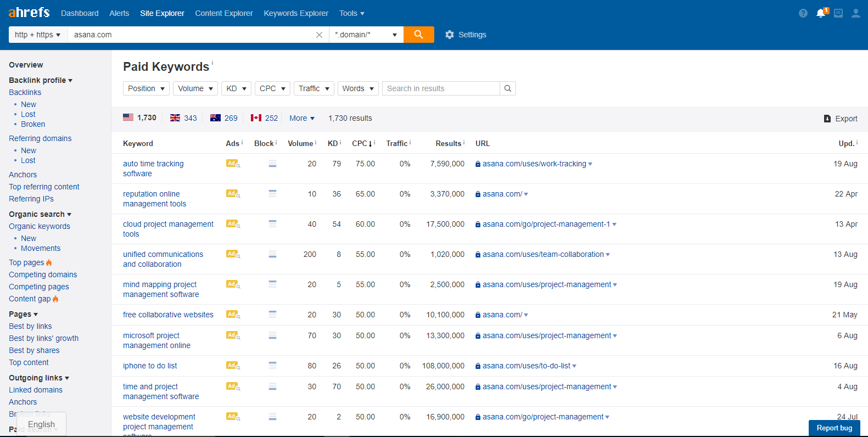Open the Position filter dropdown
The width and height of the screenshot is (868, 437).
pos(146,88)
